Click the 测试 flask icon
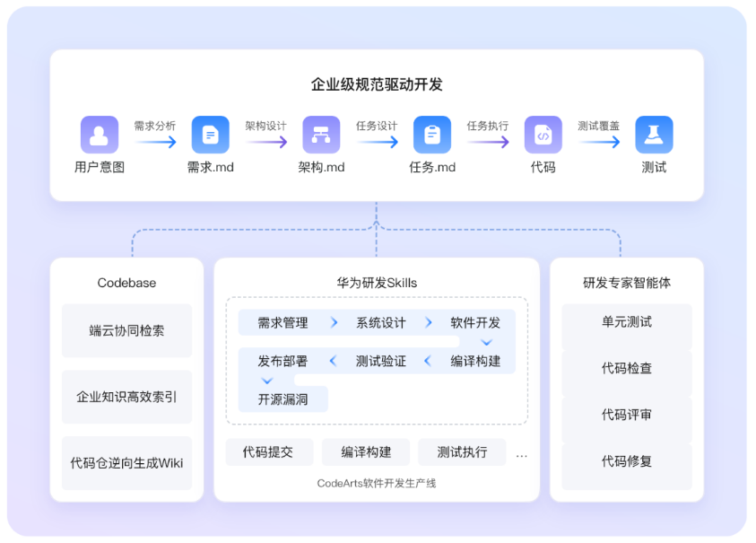The width and height of the screenshot is (756, 543). 654,135
